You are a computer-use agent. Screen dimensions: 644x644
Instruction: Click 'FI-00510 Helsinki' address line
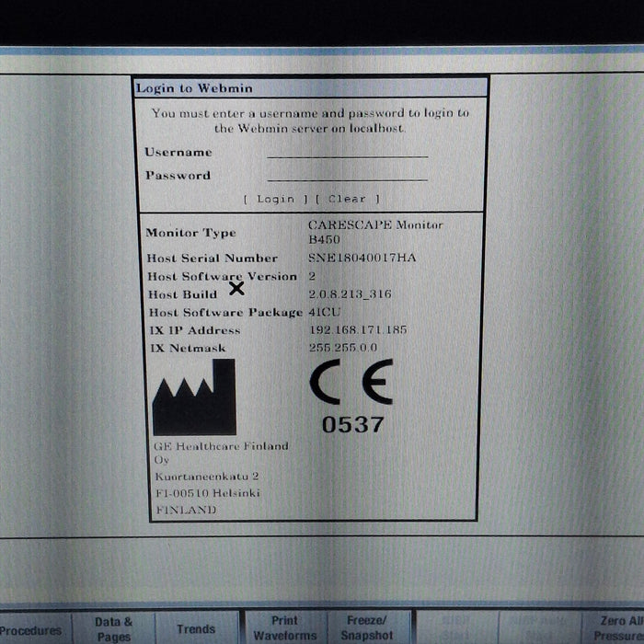click(x=208, y=493)
